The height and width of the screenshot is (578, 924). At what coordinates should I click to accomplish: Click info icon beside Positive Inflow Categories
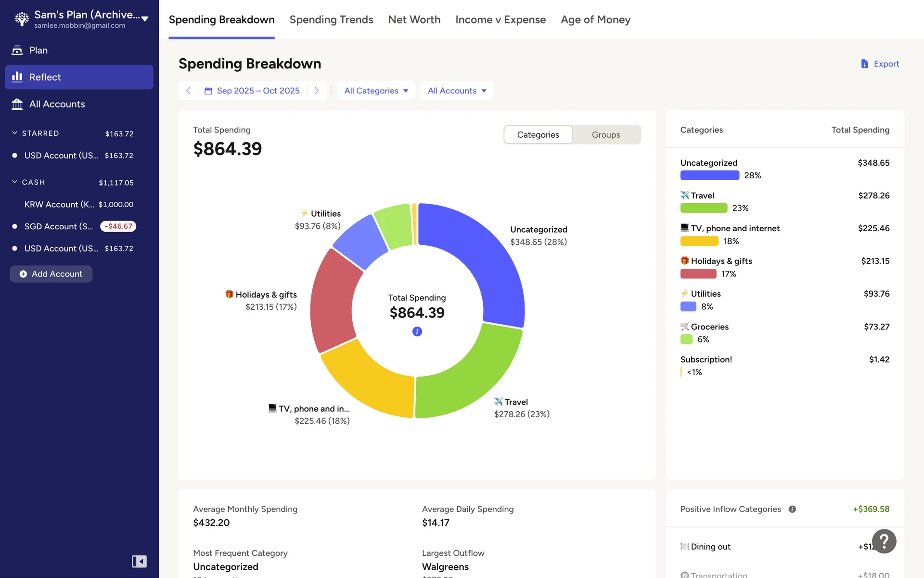(x=792, y=509)
